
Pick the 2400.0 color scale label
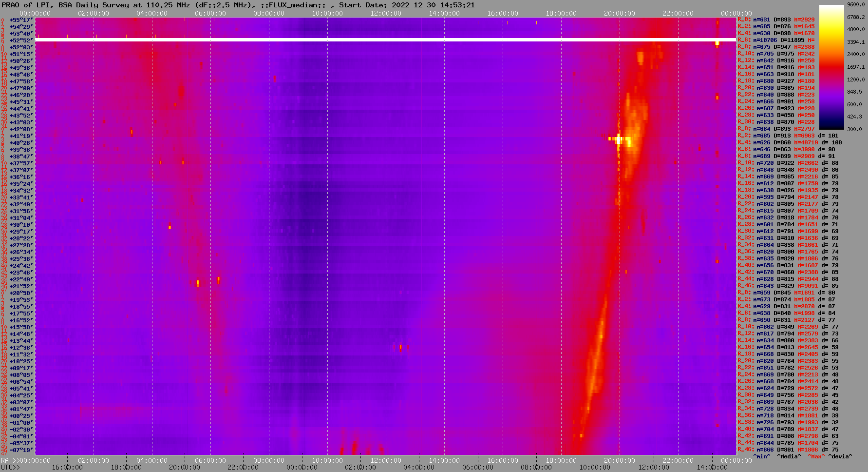click(x=856, y=54)
